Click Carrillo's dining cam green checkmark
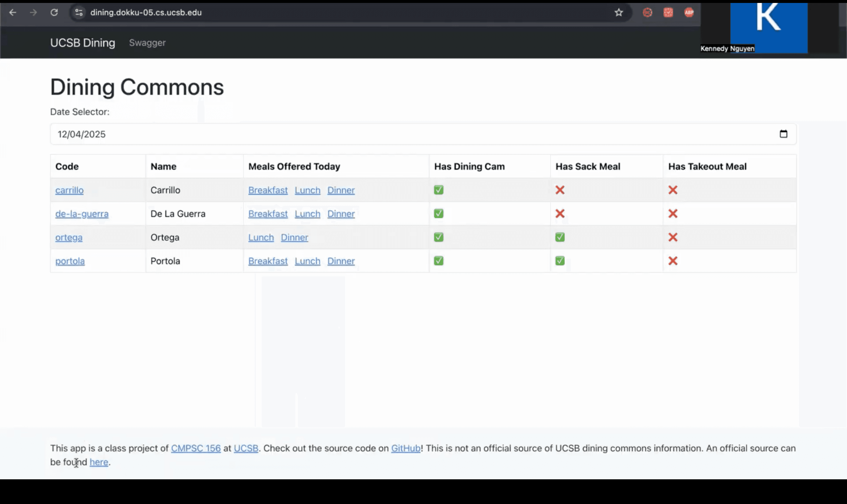This screenshot has height=504, width=847. click(x=438, y=190)
